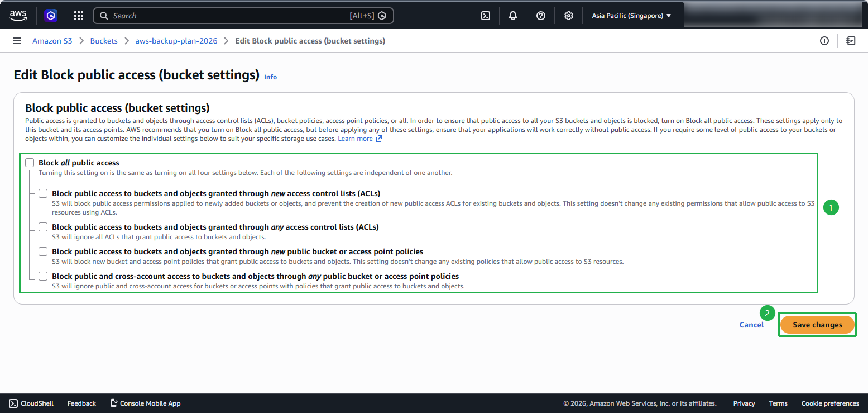Open aws-backup-plan-2026 breadcrumb
The height and width of the screenshot is (413, 868).
click(176, 41)
